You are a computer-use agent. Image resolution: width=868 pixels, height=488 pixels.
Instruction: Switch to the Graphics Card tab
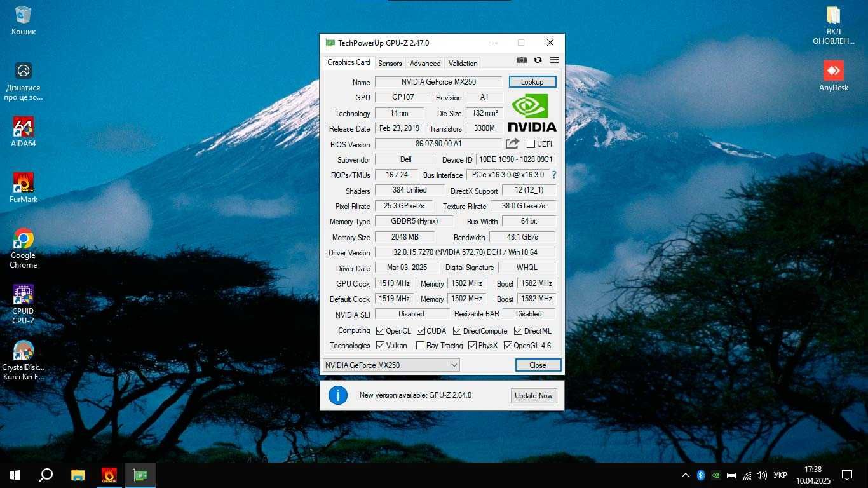click(x=348, y=62)
